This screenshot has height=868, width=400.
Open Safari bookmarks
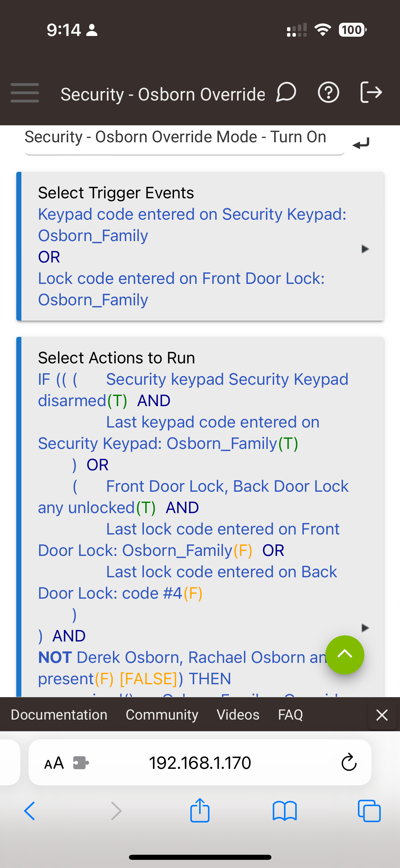pyautogui.click(x=284, y=811)
